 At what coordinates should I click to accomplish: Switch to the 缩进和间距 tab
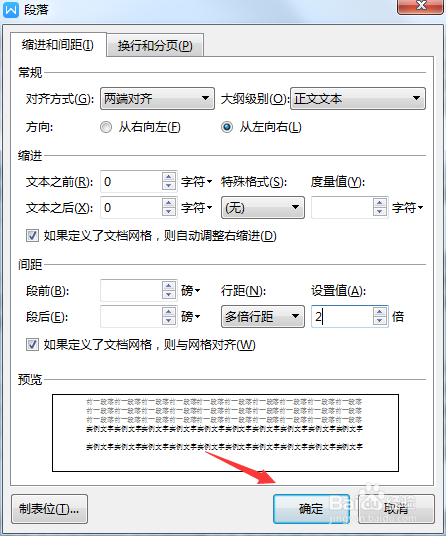[x=58, y=45]
